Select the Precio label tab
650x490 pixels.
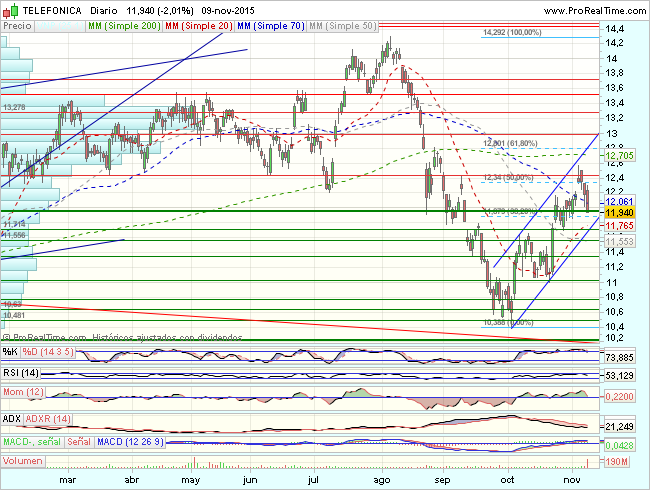(x=17, y=26)
